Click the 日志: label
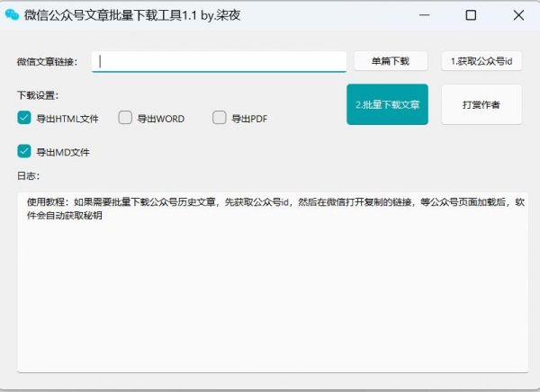540x392 pixels. click(x=28, y=176)
